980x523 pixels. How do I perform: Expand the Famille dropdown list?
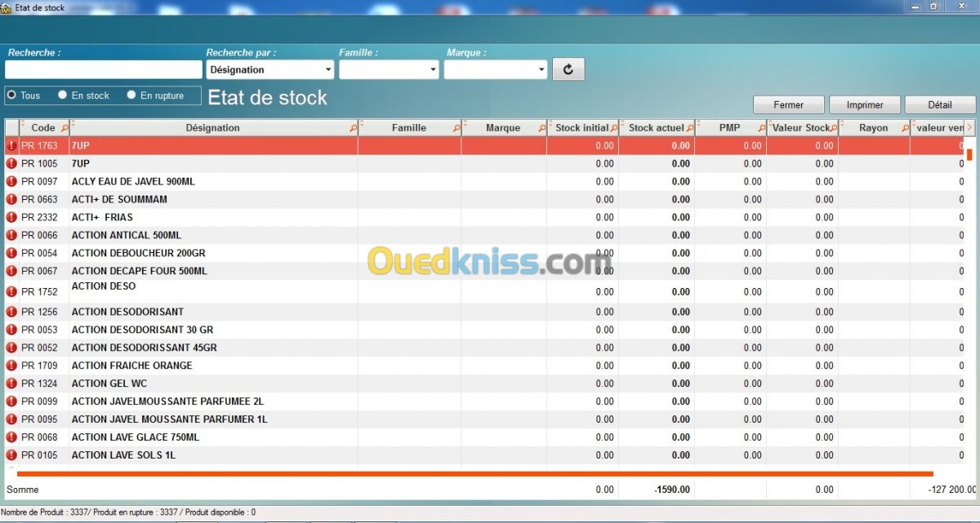(389, 70)
